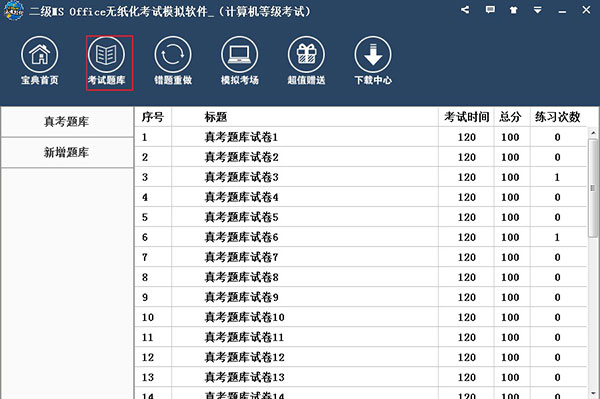Select row 真考题库试卷7

pos(361,257)
